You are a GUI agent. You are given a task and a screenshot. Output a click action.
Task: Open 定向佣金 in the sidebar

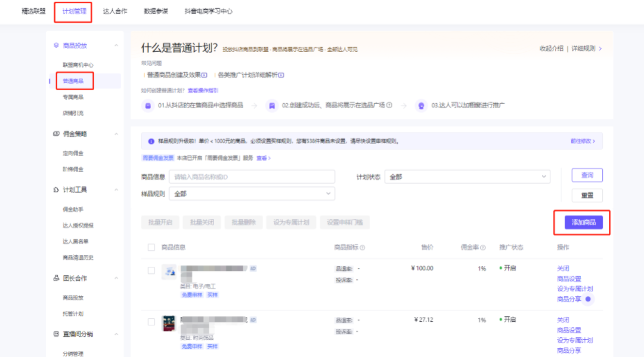pyautogui.click(x=73, y=153)
